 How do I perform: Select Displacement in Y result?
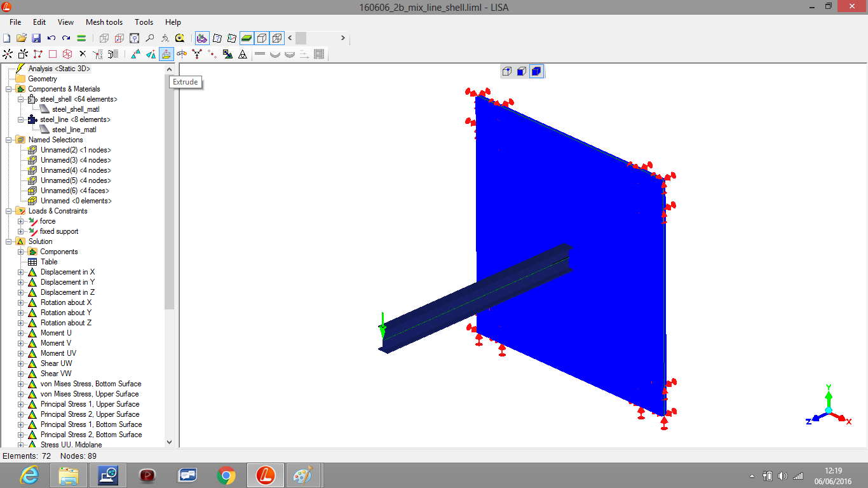[67, 282]
